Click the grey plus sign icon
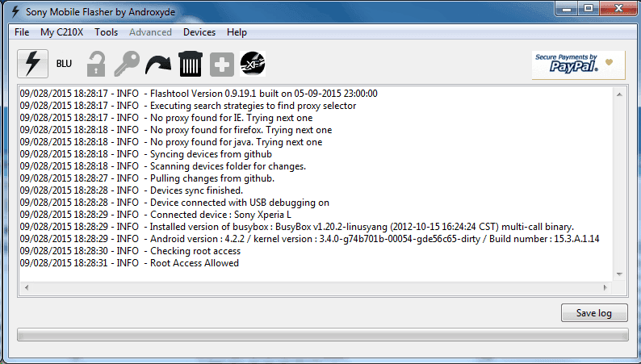Image resolution: width=641 pixels, height=364 pixels. tap(222, 64)
